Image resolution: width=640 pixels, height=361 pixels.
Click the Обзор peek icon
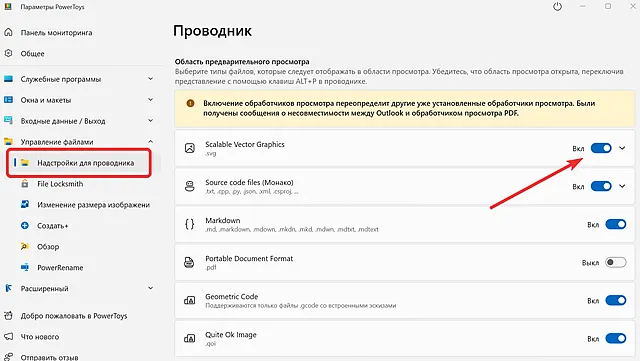pyautogui.click(x=25, y=246)
